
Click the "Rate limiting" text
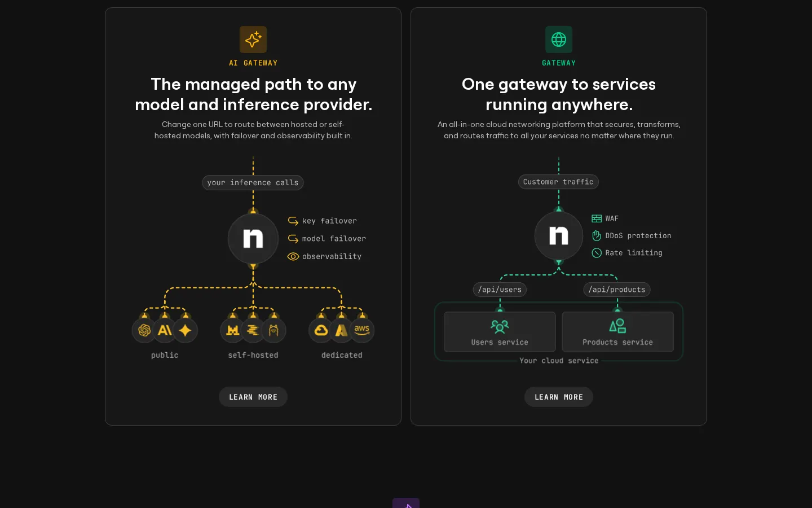(x=634, y=253)
